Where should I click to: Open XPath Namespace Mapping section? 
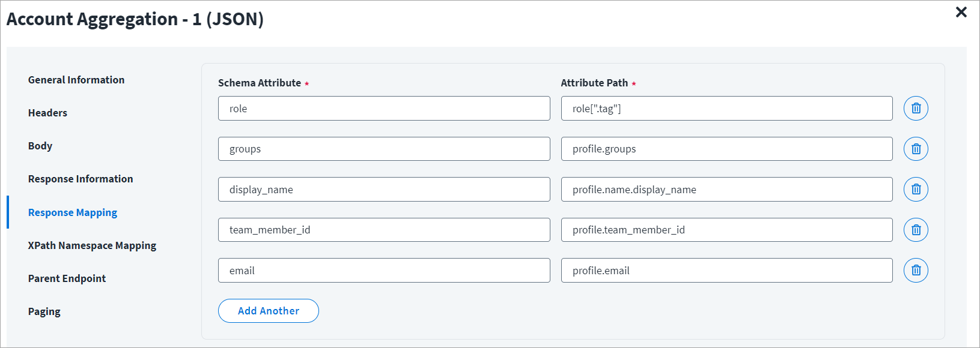coord(92,245)
